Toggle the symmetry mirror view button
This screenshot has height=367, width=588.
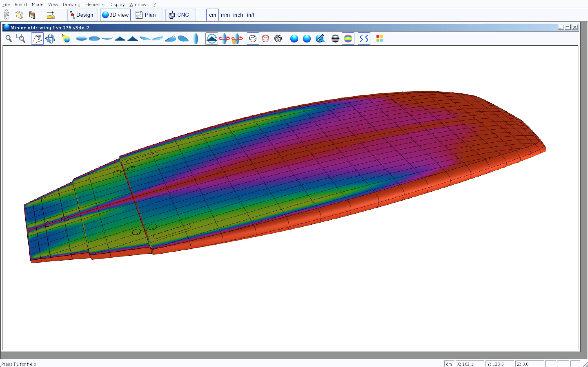click(364, 39)
